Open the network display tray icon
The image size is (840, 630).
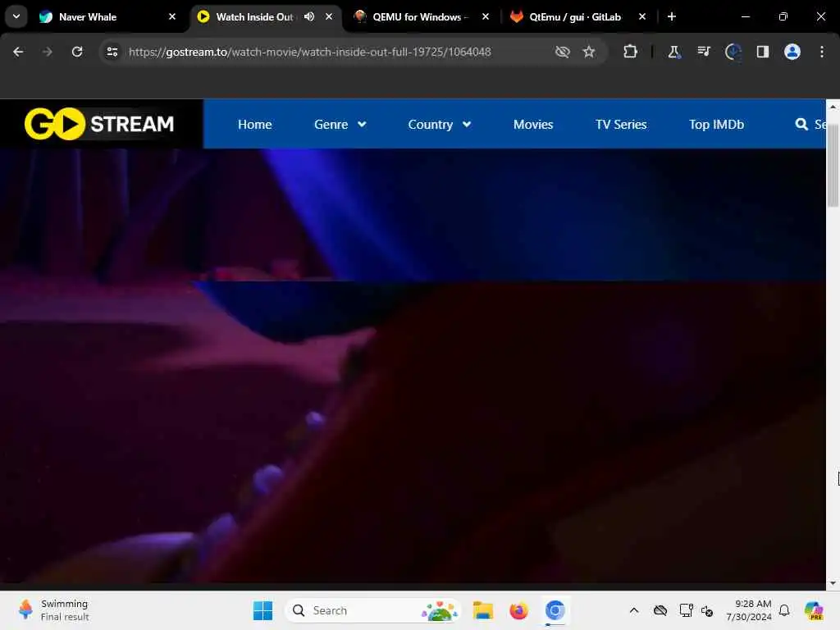click(x=686, y=610)
